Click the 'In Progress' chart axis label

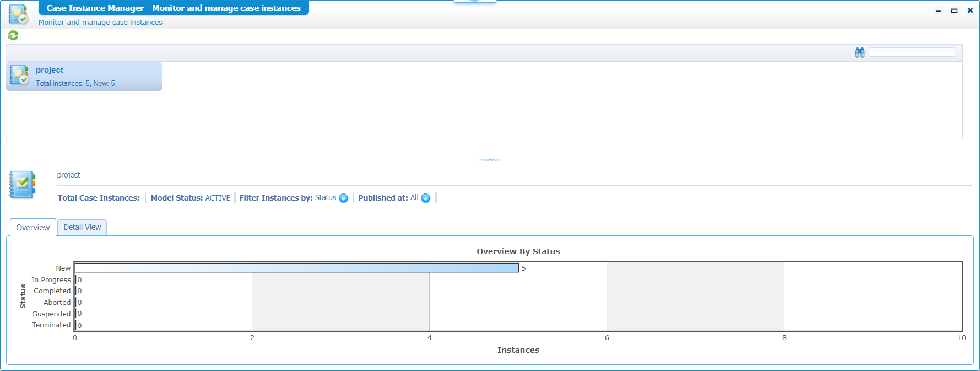[51, 280]
